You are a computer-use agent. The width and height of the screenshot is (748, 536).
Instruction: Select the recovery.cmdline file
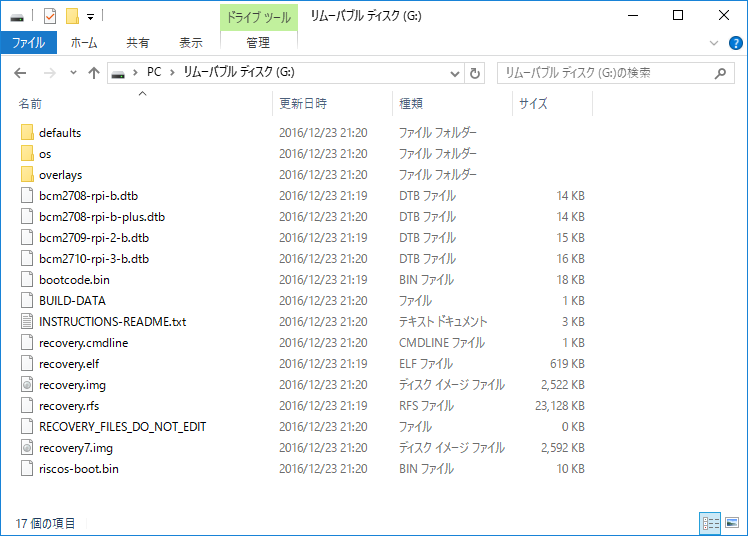click(83, 342)
